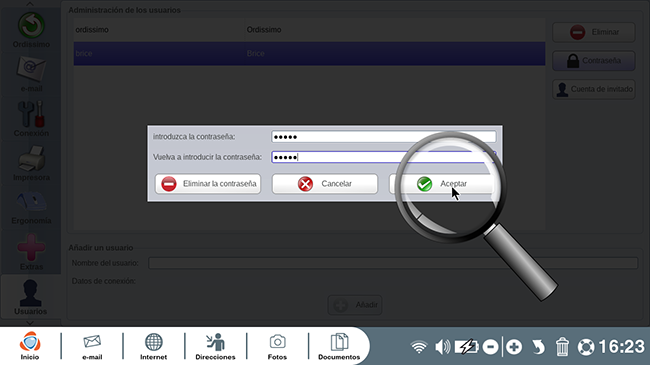Screen dimensions: 650x365
Task: Open e-mail from the taskbar
Action: [x=92, y=346]
